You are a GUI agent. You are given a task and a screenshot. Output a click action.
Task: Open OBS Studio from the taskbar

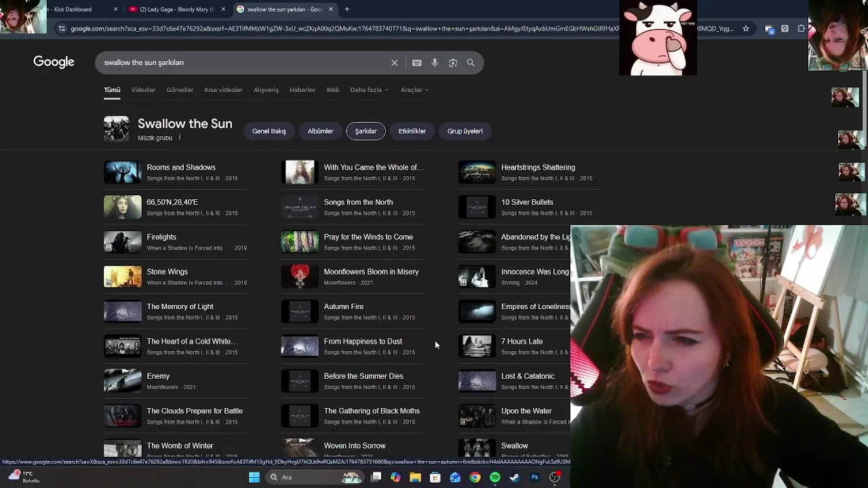(555, 477)
